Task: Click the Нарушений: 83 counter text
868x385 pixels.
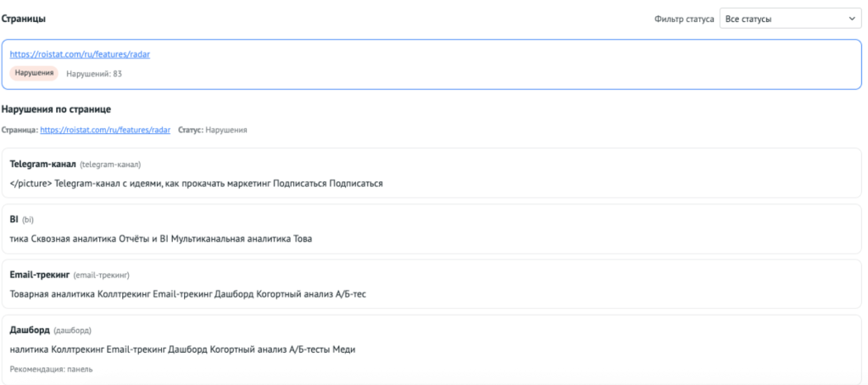Action: (x=94, y=74)
